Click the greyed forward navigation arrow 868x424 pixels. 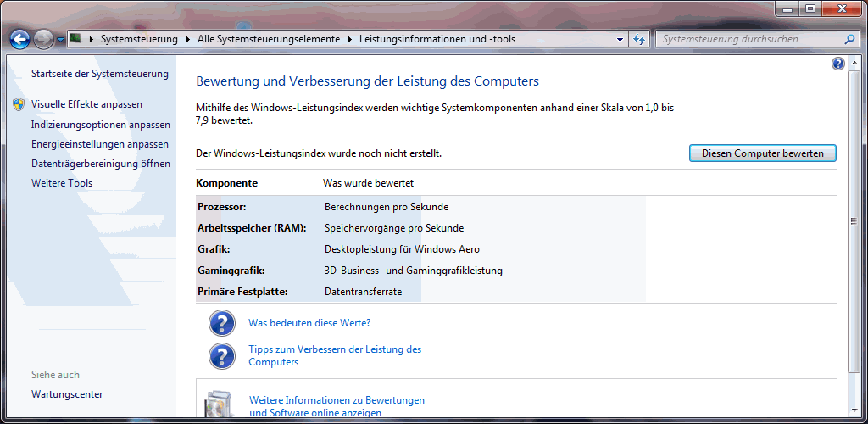[43, 39]
